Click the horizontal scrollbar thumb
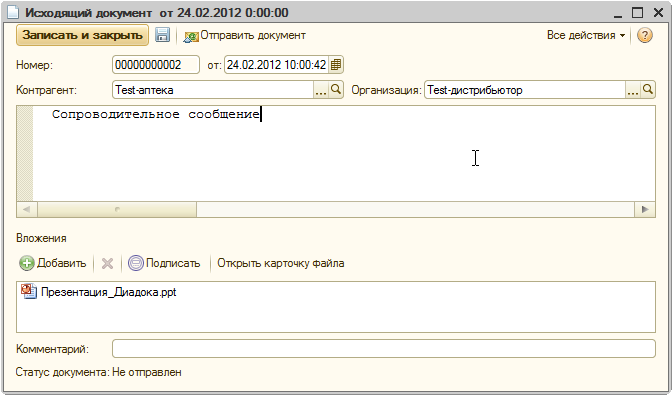This screenshot has width=672, height=395. click(x=117, y=209)
